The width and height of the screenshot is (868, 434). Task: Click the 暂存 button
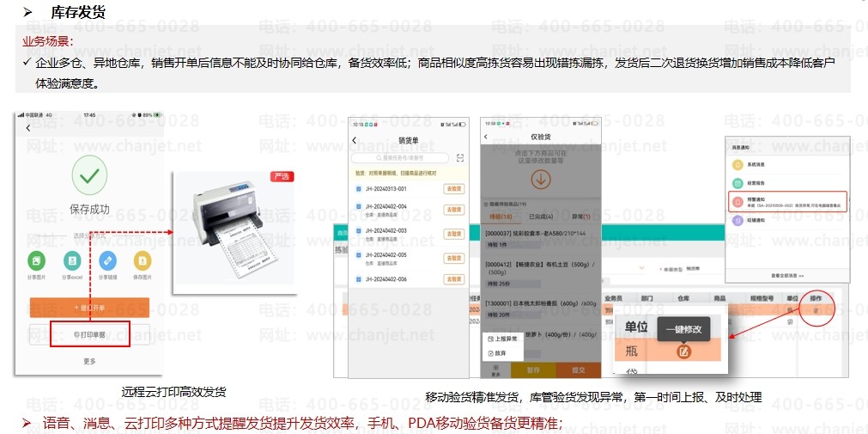[x=533, y=370]
